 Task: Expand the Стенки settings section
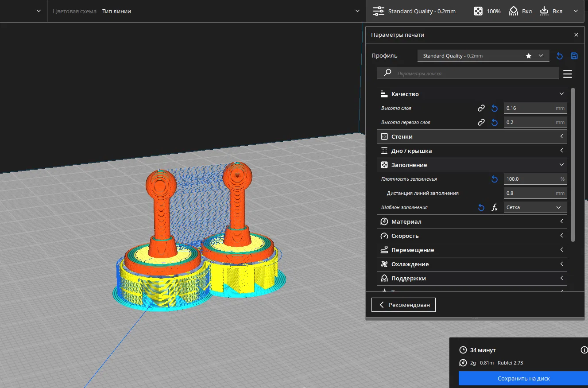pos(472,136)
